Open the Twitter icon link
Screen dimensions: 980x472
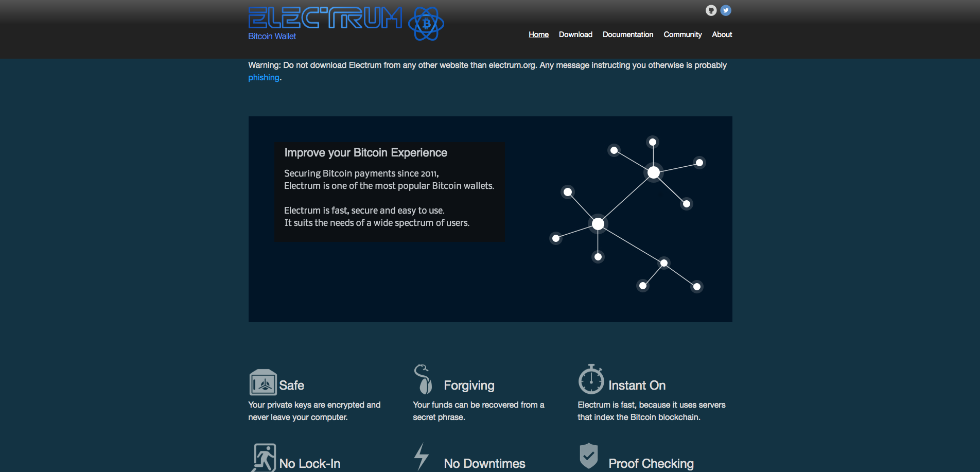pyautogui.click(x=726, y=10)
